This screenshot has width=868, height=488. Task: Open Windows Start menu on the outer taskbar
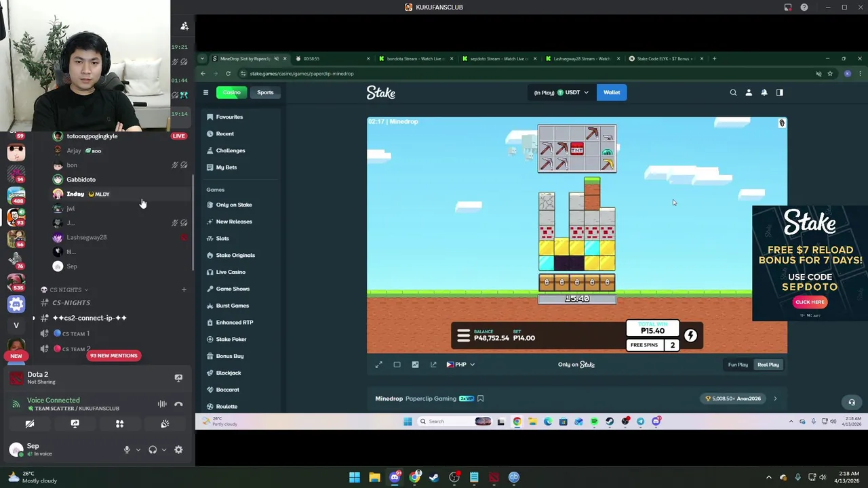(355, 477)
